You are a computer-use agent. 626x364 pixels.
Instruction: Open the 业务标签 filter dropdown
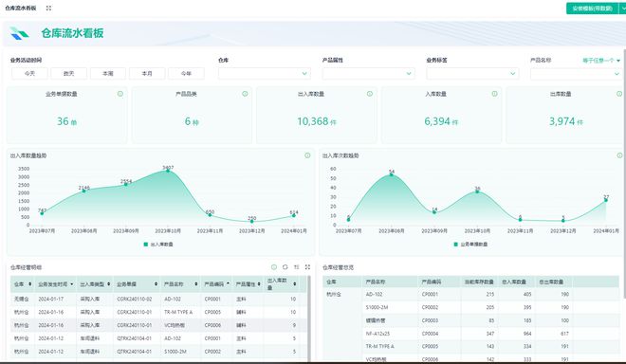(x=472, y=73)
